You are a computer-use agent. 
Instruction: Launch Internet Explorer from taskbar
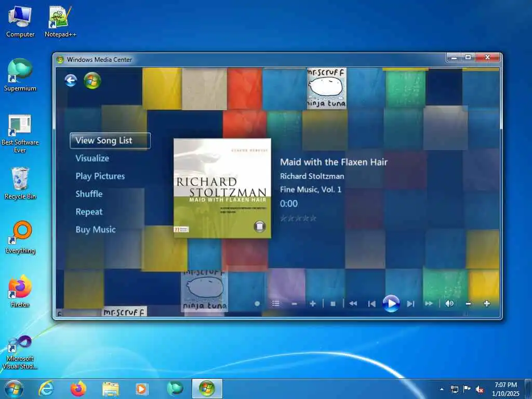coord(46,389)
